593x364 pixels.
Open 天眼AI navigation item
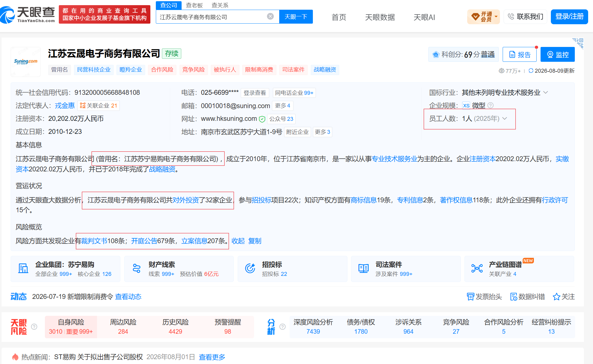(424, 17)
